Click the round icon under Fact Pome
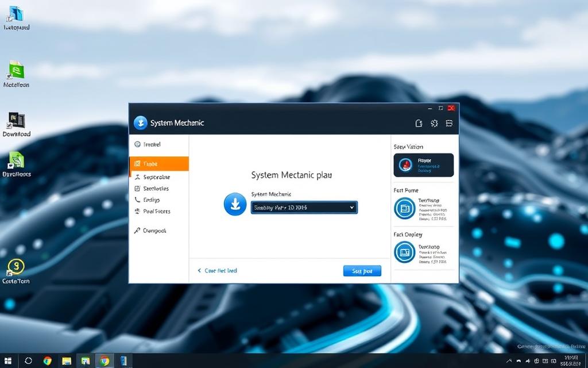This screenshot has width=588, height=368. (405, 208)
